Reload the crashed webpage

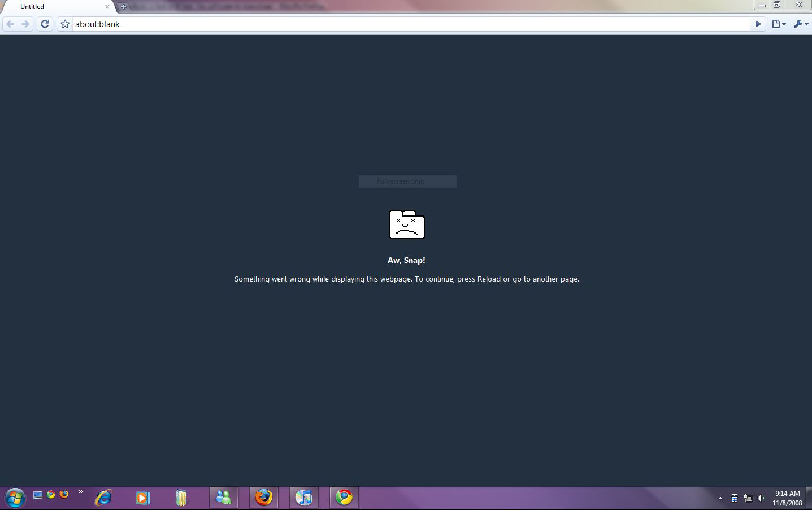pos(45,24)
